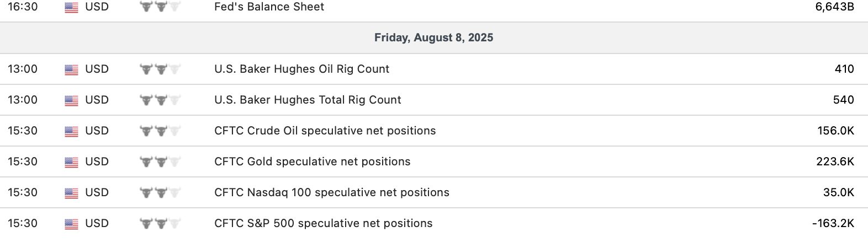
Task: Click the Friday, August 8, 2025 date header
Action: pos(433,37)
